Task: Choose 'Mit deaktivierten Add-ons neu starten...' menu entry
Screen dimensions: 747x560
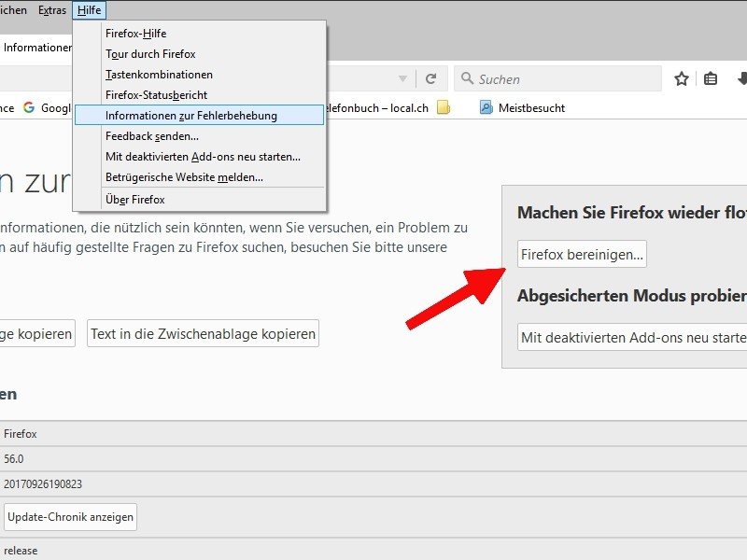Action: [203, 157]
